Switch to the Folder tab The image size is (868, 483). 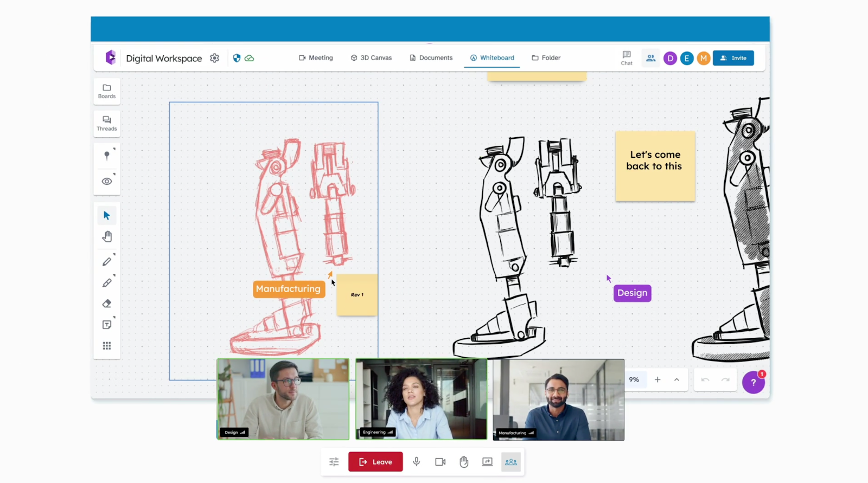(x=546, y=57)
